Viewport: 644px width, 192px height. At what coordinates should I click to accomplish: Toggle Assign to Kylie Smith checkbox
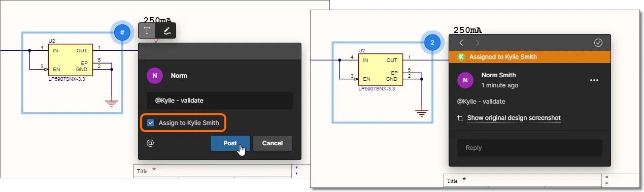pyautogui.click(x=151, y=122)
